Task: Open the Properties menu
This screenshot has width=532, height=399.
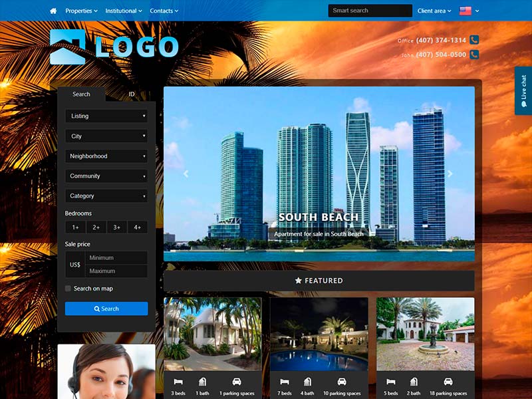Action: coord(81,11)
